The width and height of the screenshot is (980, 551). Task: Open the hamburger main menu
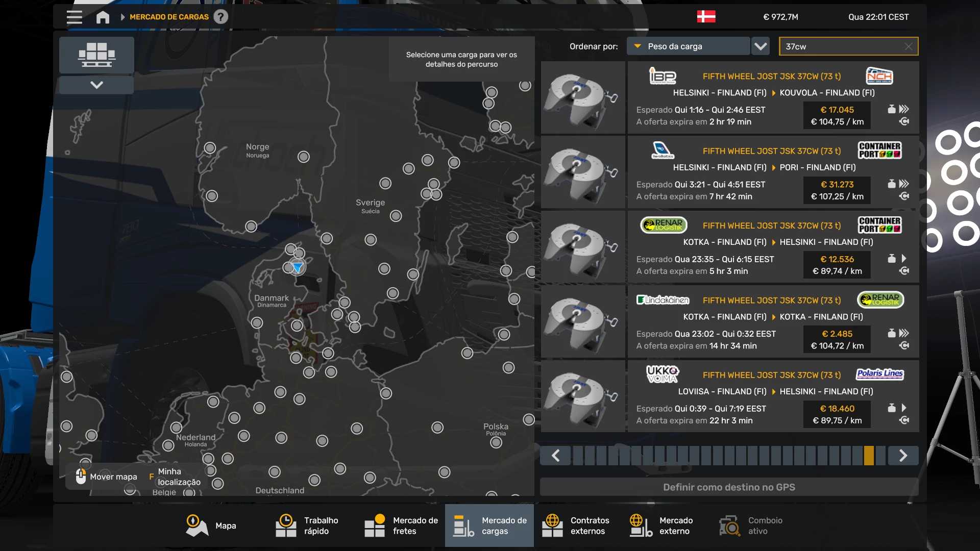[x=75, y=17]
